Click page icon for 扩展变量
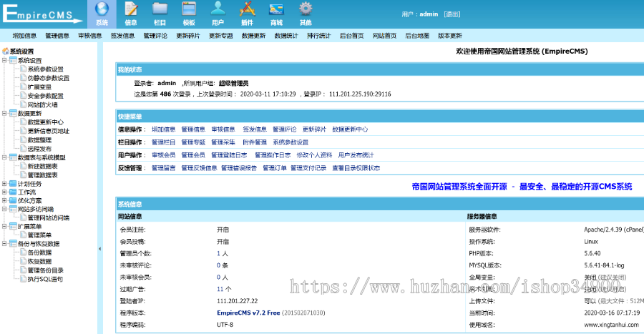This screenshot has width=644, height=334. click(24, 87)
